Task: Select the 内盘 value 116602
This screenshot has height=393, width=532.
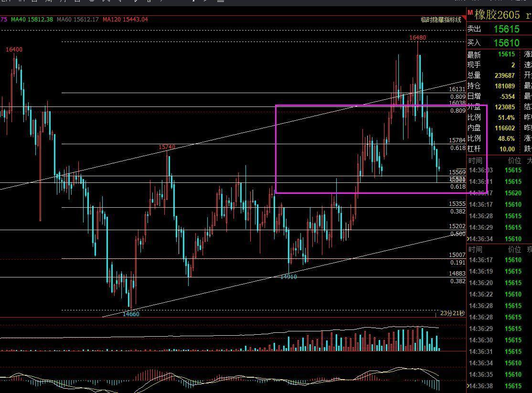Action: click(x=504, y=128)
